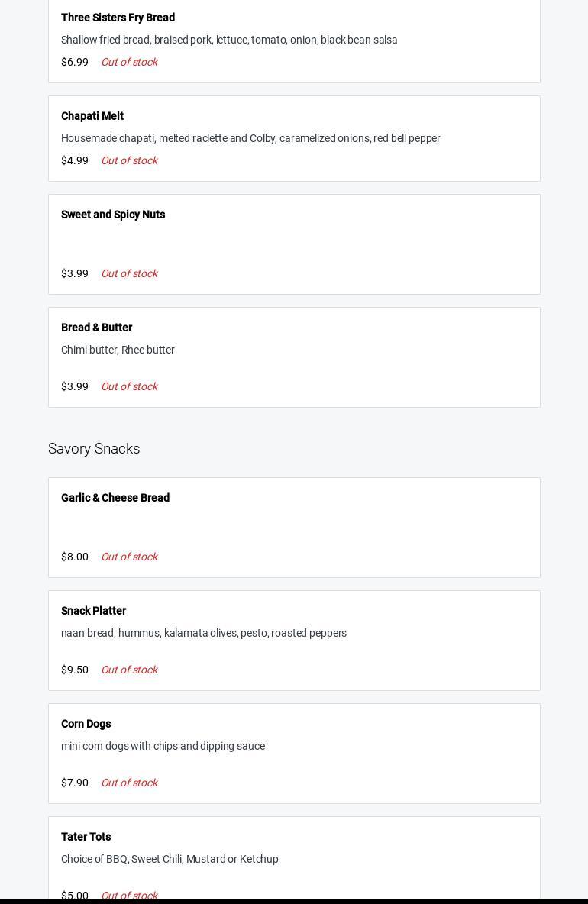Image resolution: width=588 pixels, height=904 pixels.
Task: Click Out of stock under Sweet and Spicy Nuts
Action: [129, 273]
